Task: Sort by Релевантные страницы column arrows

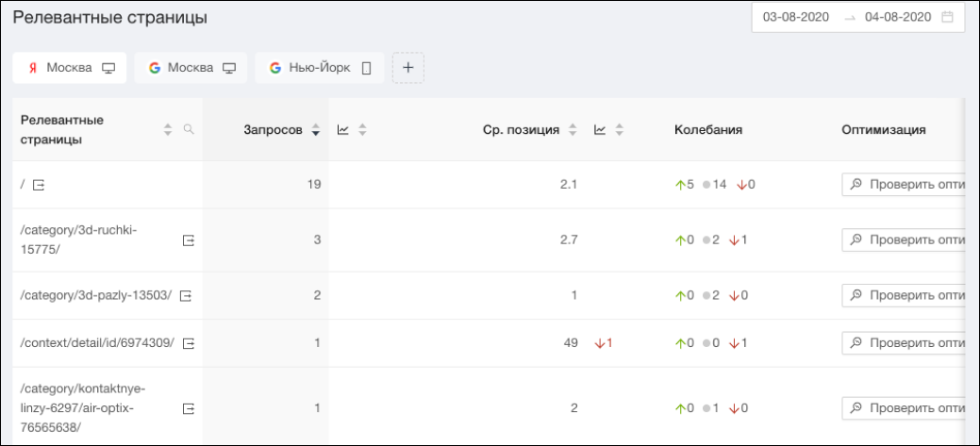Action: coord(170,130)
